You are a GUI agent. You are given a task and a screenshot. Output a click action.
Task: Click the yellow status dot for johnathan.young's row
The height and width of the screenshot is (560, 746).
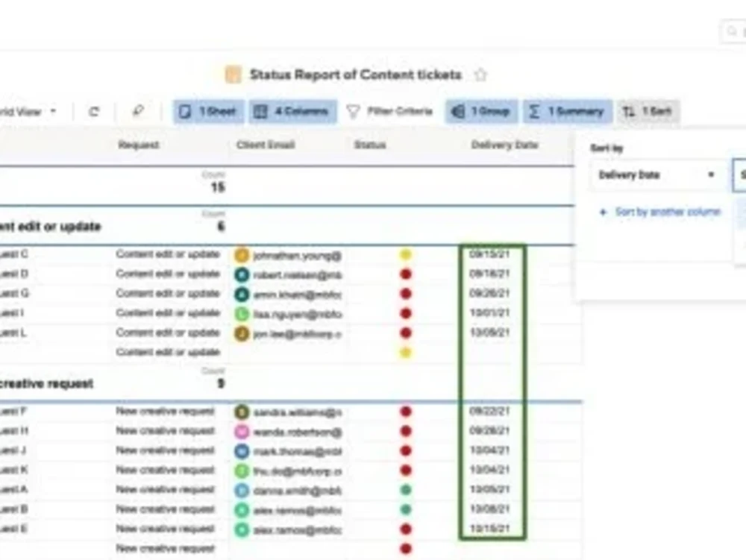(x=406, y=254)
